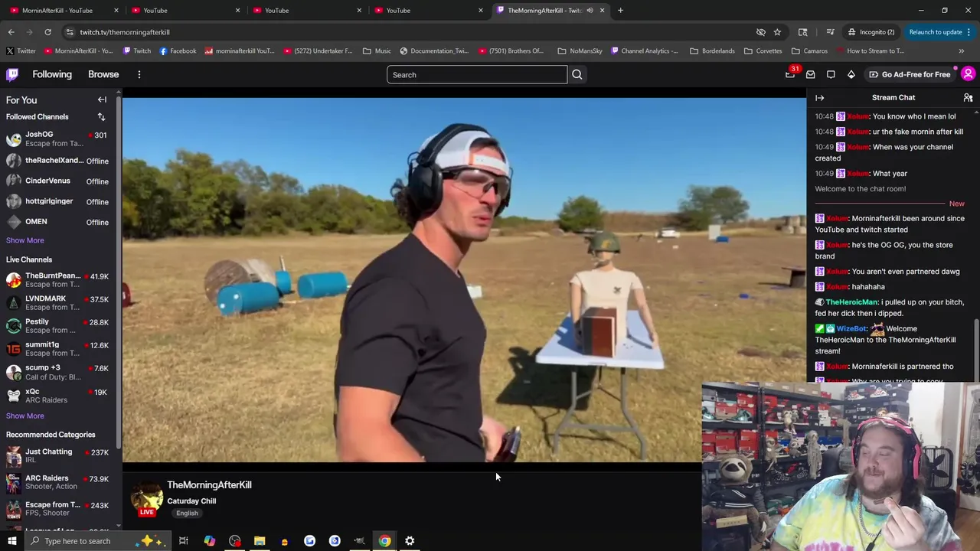Image resolution: width=980 pixels, height=551 pixels.
Task: Open scump +3 live channel
Action: pyautogui.click(x=59, y=372)
